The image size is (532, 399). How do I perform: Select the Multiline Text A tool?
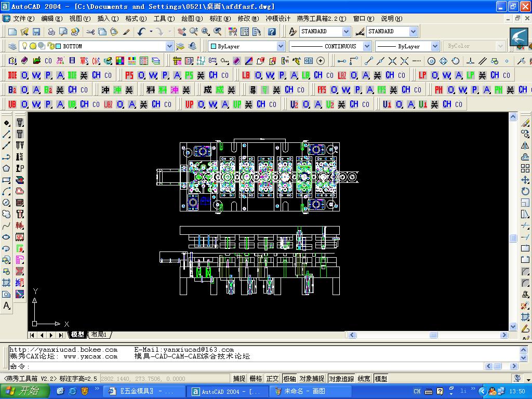6,305
